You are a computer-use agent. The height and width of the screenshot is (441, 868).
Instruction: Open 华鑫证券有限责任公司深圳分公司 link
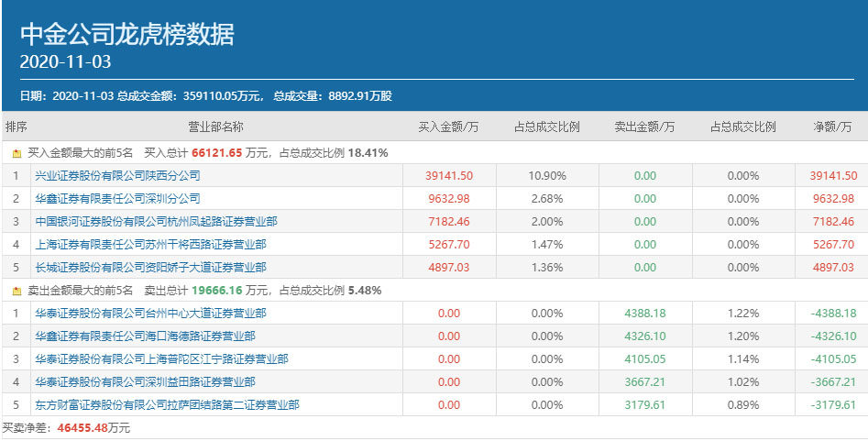click(117, 198)
